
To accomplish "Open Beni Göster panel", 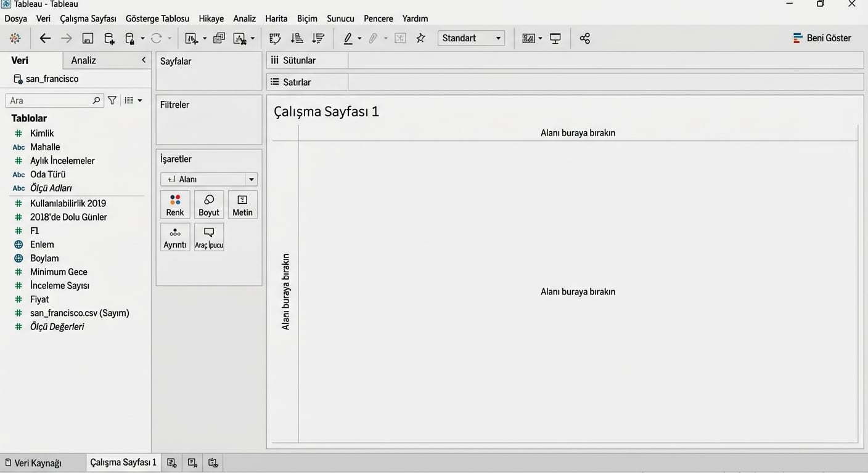I will [822, 38].
